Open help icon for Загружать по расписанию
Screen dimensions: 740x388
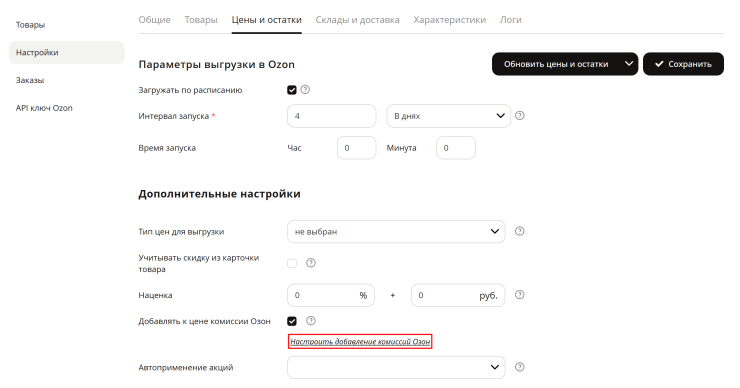click(305, 90)
